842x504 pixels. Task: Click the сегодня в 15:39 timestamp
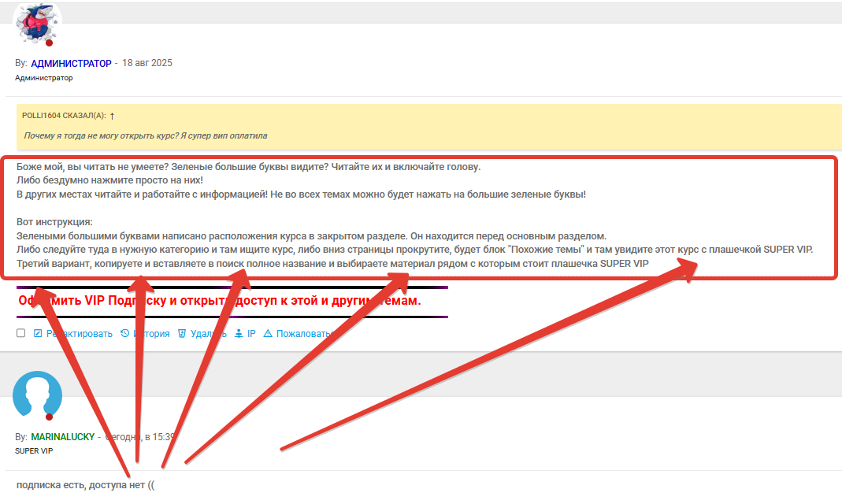click(x=140, y=437)
